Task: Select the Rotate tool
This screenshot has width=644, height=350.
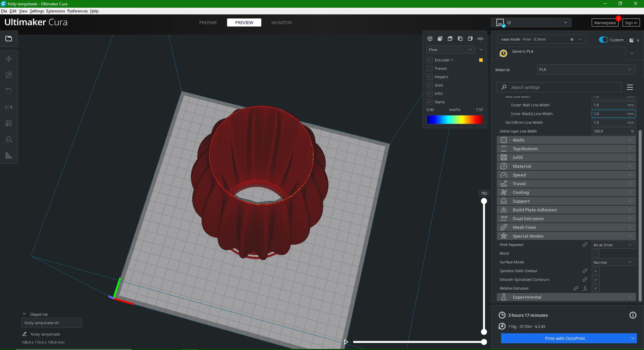Action: pyautogui.click(x=9, y=91)
